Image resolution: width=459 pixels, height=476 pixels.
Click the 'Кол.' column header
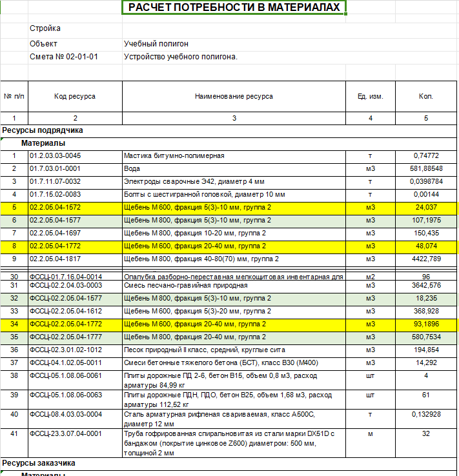coord(426,97)
